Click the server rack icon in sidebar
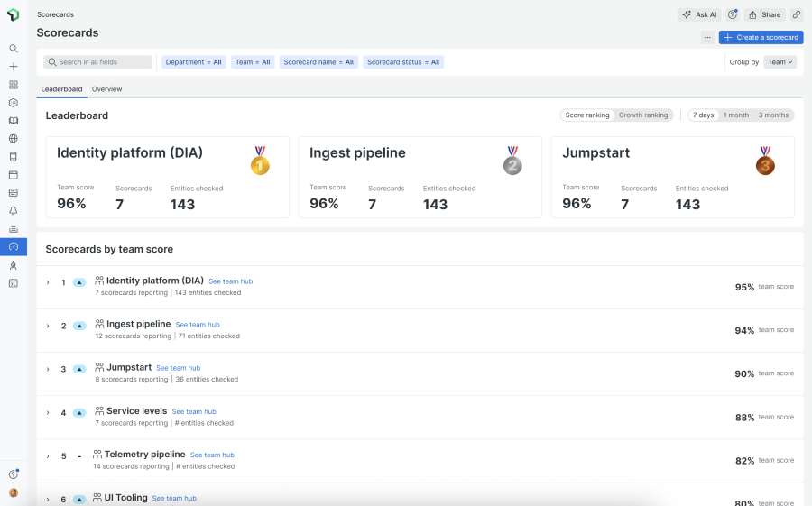The height and width of the screenshot is (506, 812). [14, 193]
